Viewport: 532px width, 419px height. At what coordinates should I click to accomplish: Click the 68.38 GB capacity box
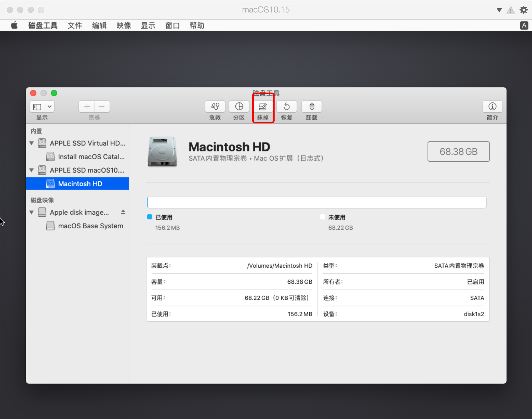[458, 152]
